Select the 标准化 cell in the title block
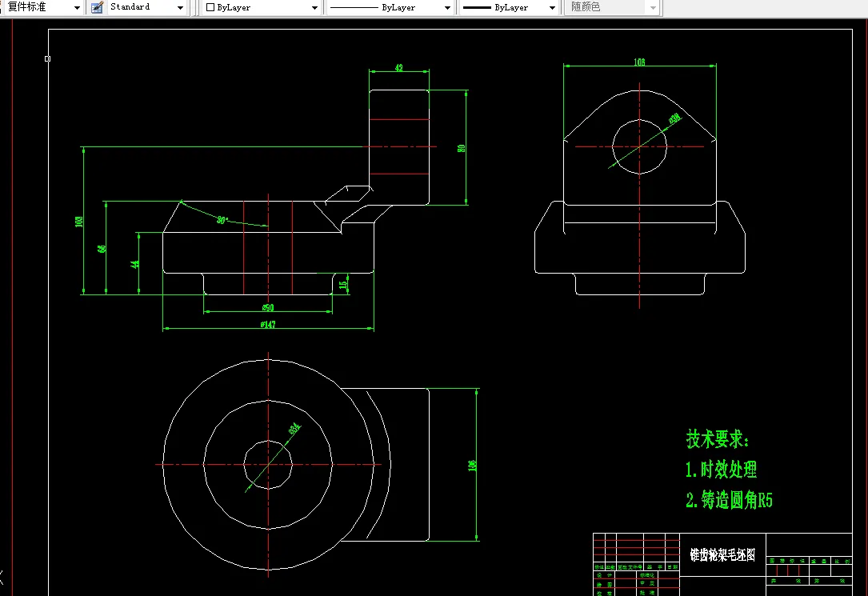Image resolution: width=868 pixels, height=596 pixels. [x=646, y=575]
